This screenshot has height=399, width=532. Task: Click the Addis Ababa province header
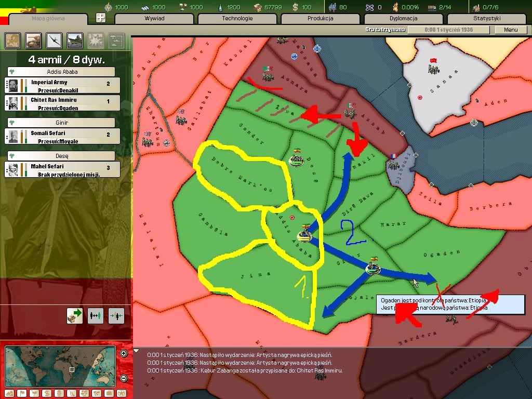pos(61,72)
